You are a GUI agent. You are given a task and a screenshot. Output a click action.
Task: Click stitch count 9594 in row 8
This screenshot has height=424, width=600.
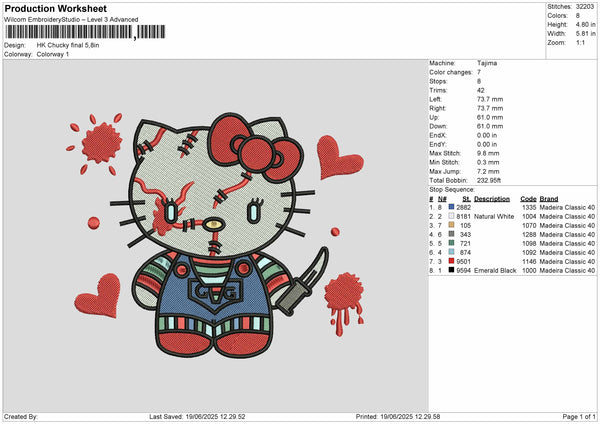pos(463,271)
